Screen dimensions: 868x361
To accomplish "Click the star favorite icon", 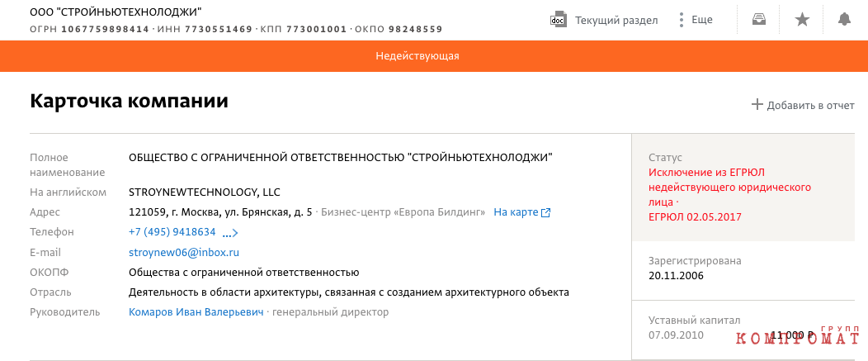I will pyautogui.click(x=801, y=20).
